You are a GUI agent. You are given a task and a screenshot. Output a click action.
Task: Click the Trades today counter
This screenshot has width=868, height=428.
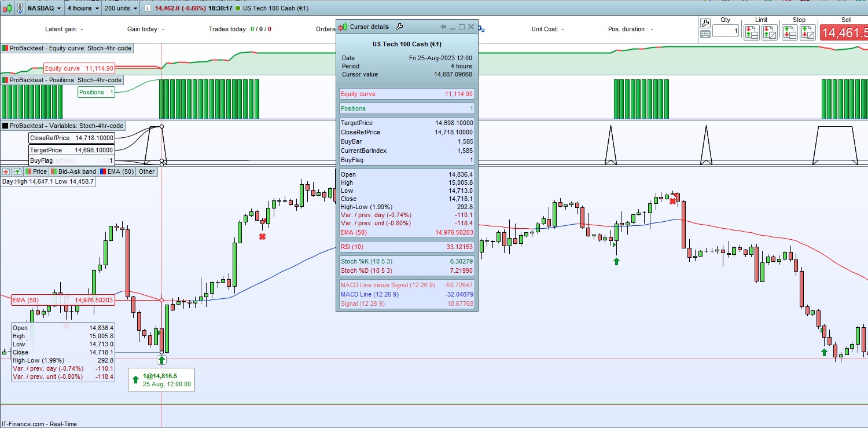240,29
